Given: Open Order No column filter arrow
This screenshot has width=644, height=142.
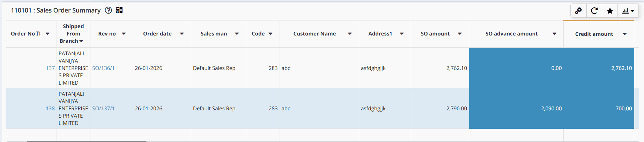Looking at the screenshot, I should (47, 34).
